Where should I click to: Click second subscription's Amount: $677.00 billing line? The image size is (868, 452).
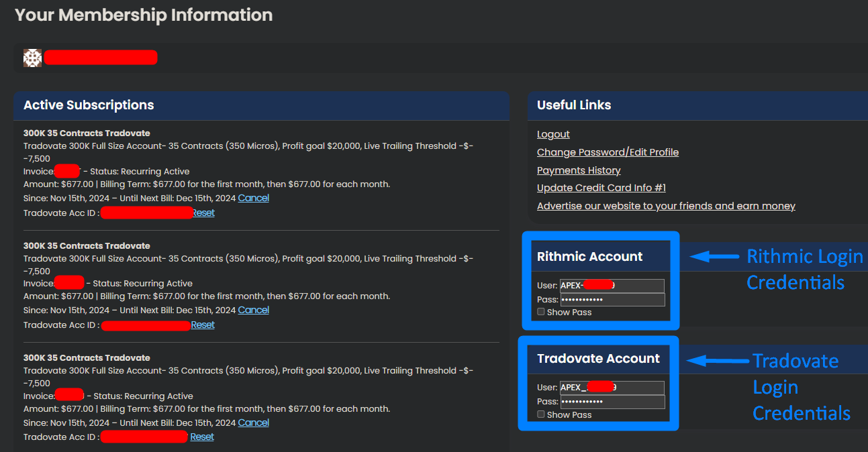(207, 296)
